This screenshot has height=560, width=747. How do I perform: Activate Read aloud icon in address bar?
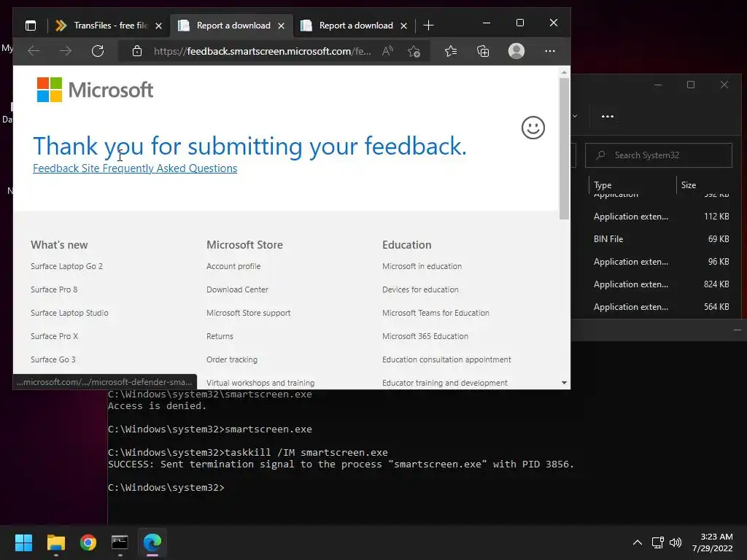coord(388,51)
